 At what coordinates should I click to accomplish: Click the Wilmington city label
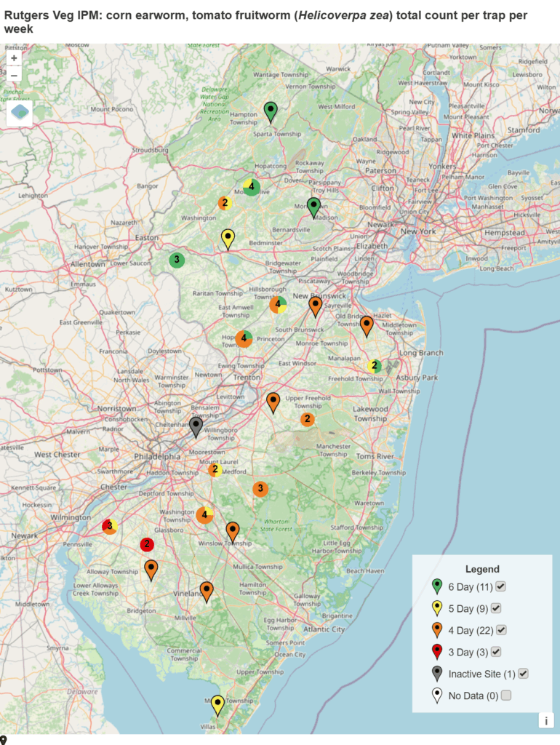(71, 517)
